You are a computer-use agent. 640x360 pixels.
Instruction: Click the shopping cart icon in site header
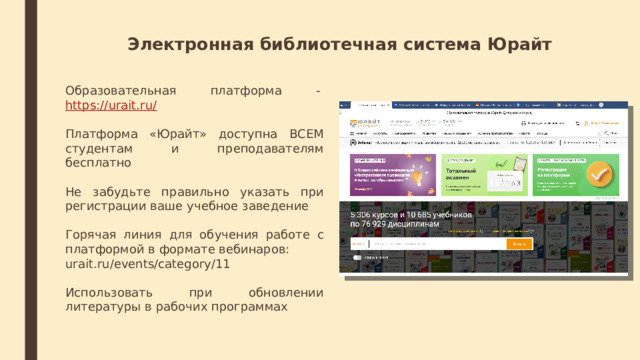(577, 123)
